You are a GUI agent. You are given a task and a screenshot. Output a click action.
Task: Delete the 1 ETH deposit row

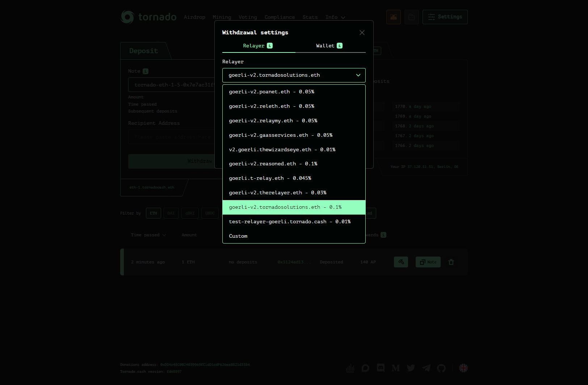coord(451,262)
